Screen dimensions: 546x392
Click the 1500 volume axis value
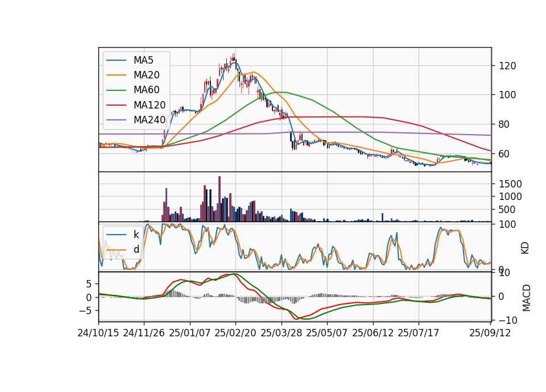pos(511,184)
